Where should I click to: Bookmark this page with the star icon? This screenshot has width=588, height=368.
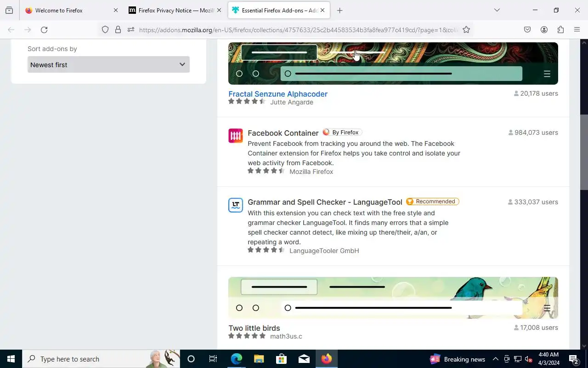[466, 30]
